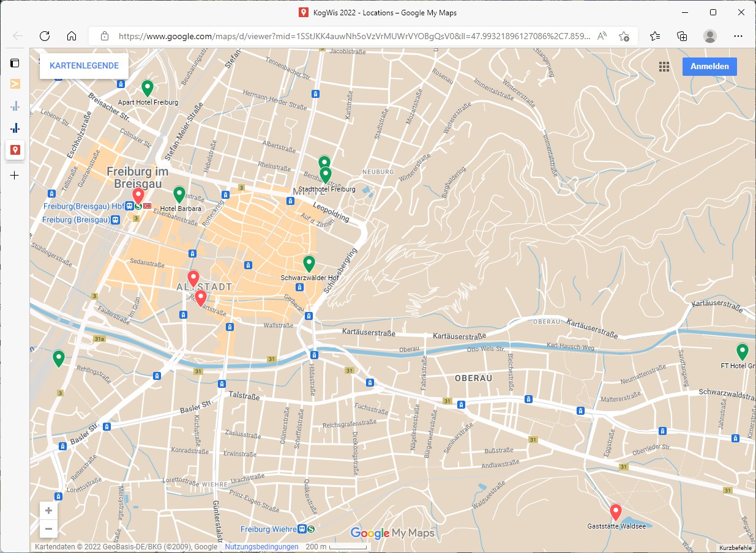This screenshot has width=756, height=553.
Task: Click the Otto-Wels-Str. label
Action: tap(485, 349)
